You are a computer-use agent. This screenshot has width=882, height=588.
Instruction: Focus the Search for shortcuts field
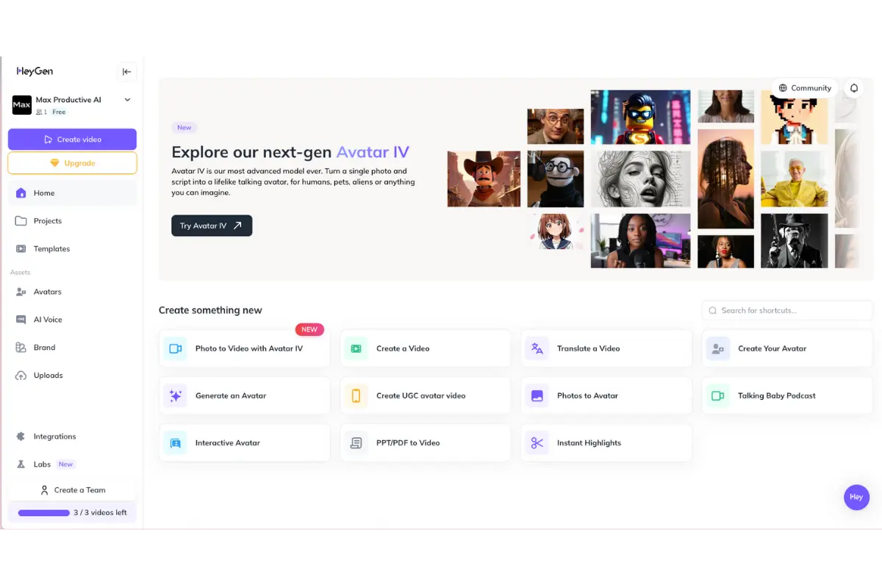(787, 310)
